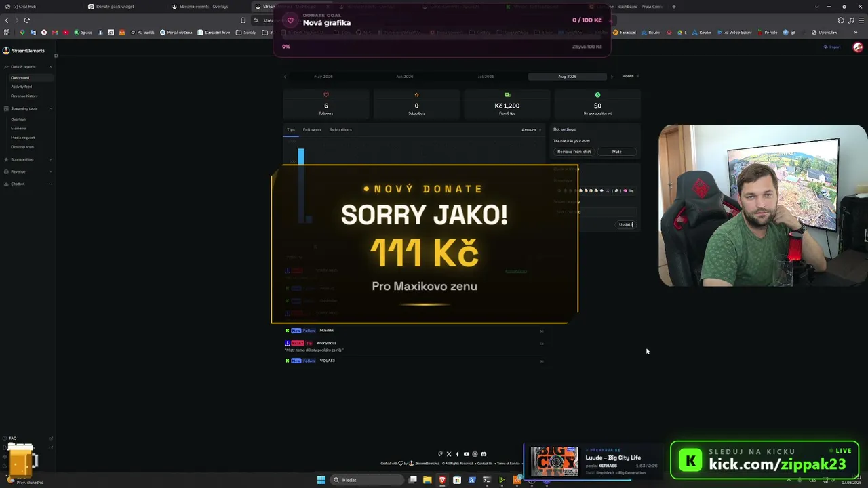Image resolution: width=868 pixels, height=488 pixels.
Task: Open Microsoft Store from the taskbar
Action: click(x=457, y=480)
